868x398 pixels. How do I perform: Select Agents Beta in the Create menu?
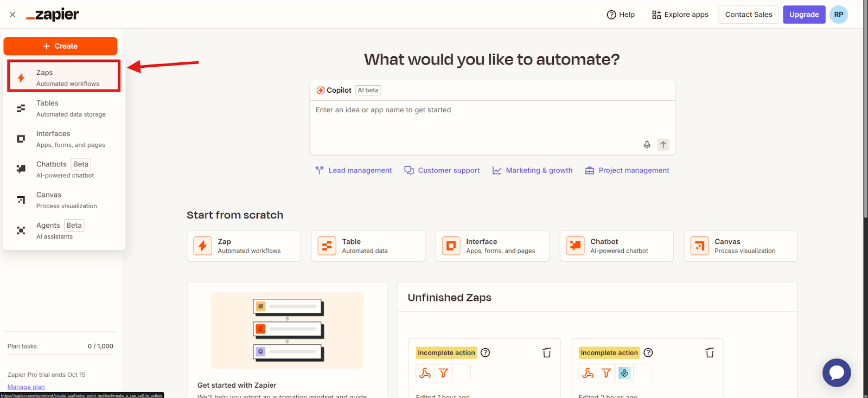(64, 230)
